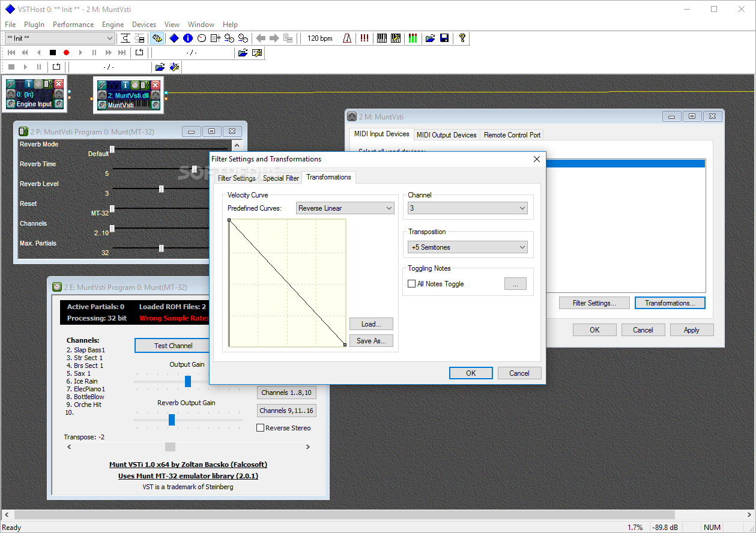This screenshot has height=533, width=756.
Task: Click the black stop button in transport bar
Action: point(53,53)
